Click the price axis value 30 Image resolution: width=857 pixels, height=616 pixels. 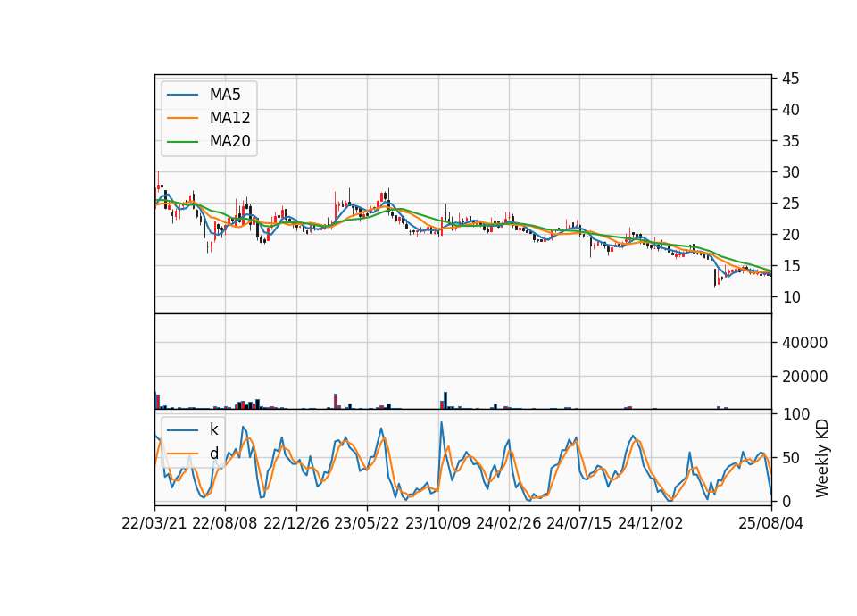(790, 172)
